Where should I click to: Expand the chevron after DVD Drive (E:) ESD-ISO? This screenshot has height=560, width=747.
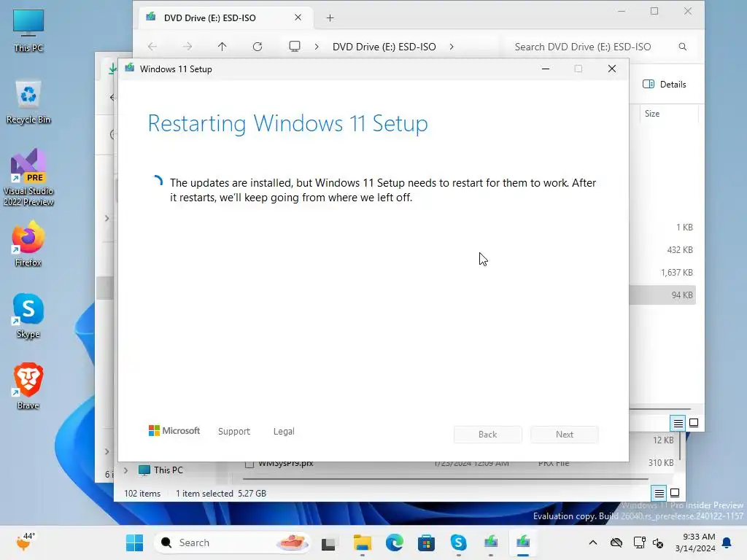tap(451, 47)
